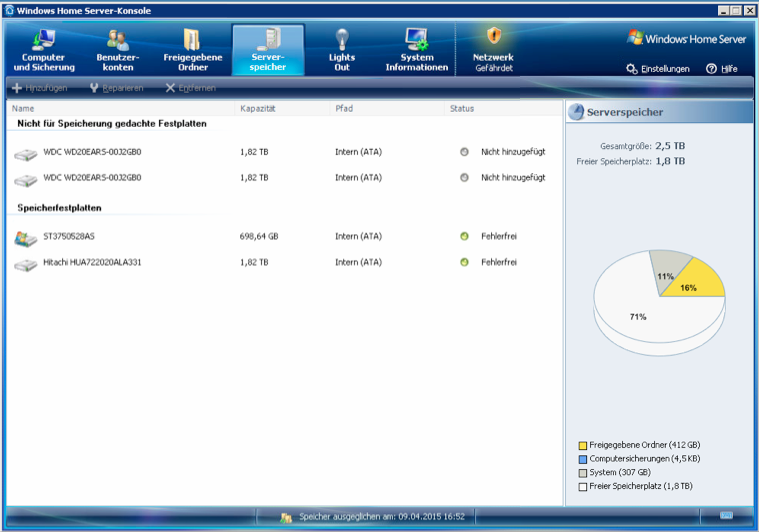Click the small indicator icon in status bar right
The image size is (759, 532).
[x=726, y=516]
